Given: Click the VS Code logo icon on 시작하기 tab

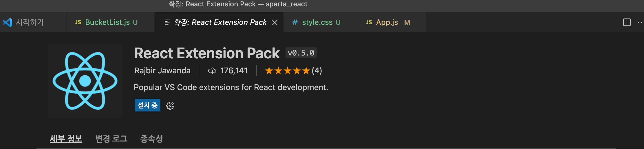Looking at the screenshot, I should point(8,22).
